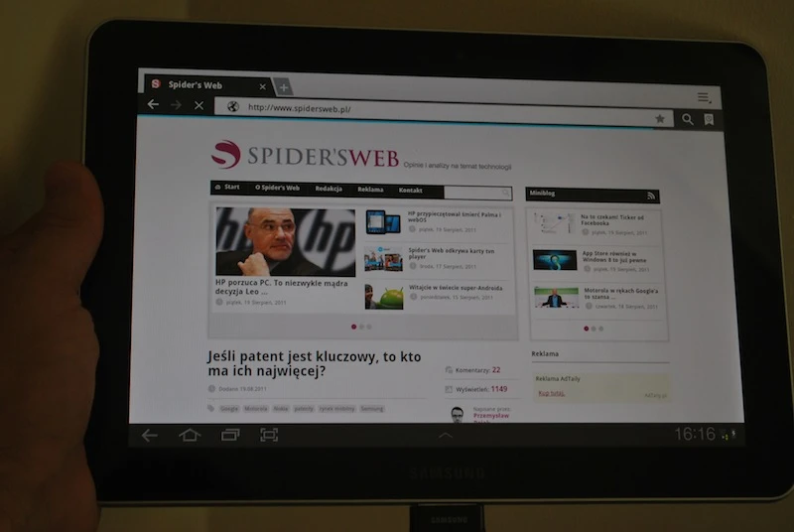This screenshot has width=794, height=532.
Task: Open 'Witajcie w świecie super-Androida' article
Action: tap(456, 288)
